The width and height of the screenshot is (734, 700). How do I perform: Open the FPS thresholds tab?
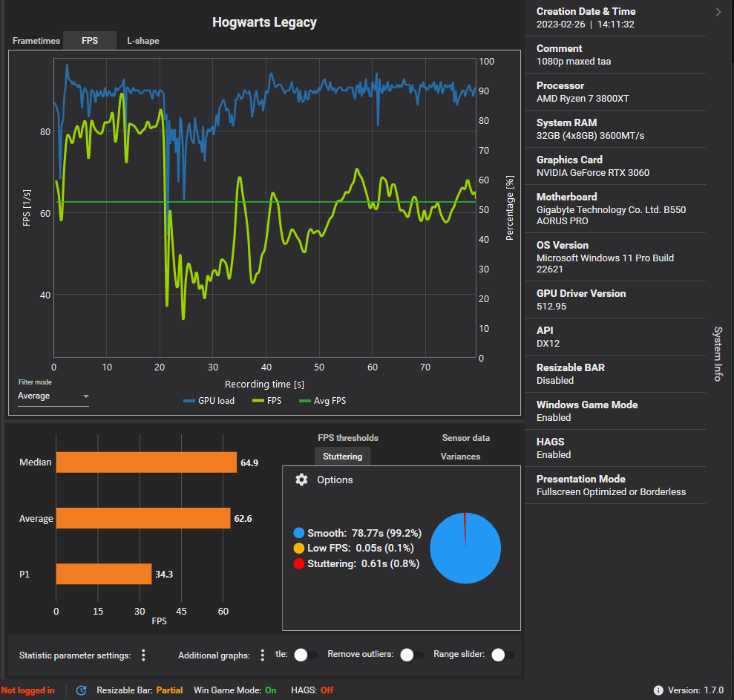pos(348,438)
